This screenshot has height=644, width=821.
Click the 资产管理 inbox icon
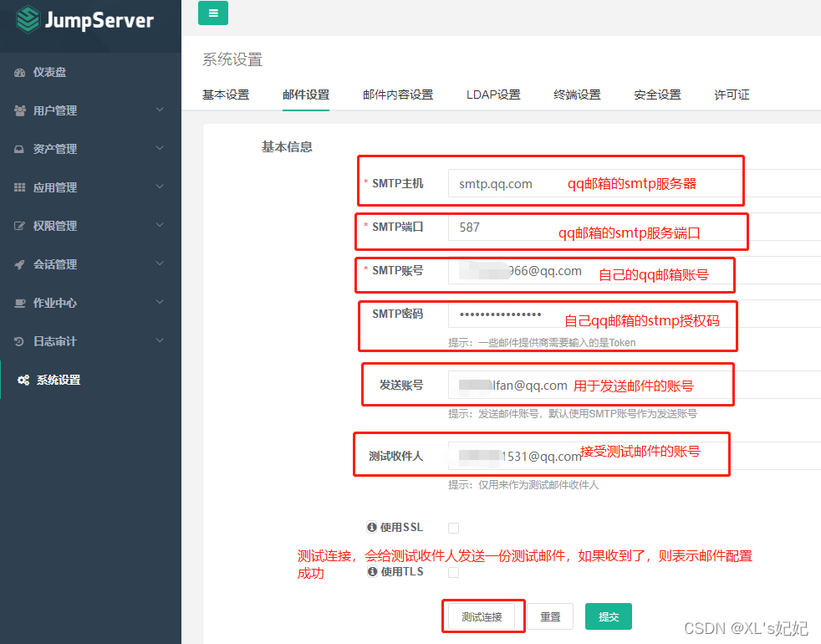pyautogui.click(x=19, y=149)
